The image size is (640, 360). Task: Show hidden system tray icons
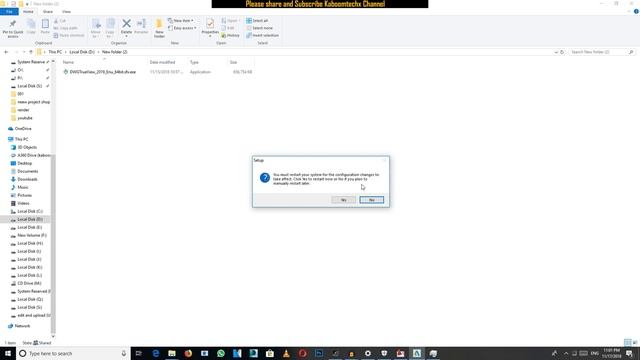click(566, 353)
